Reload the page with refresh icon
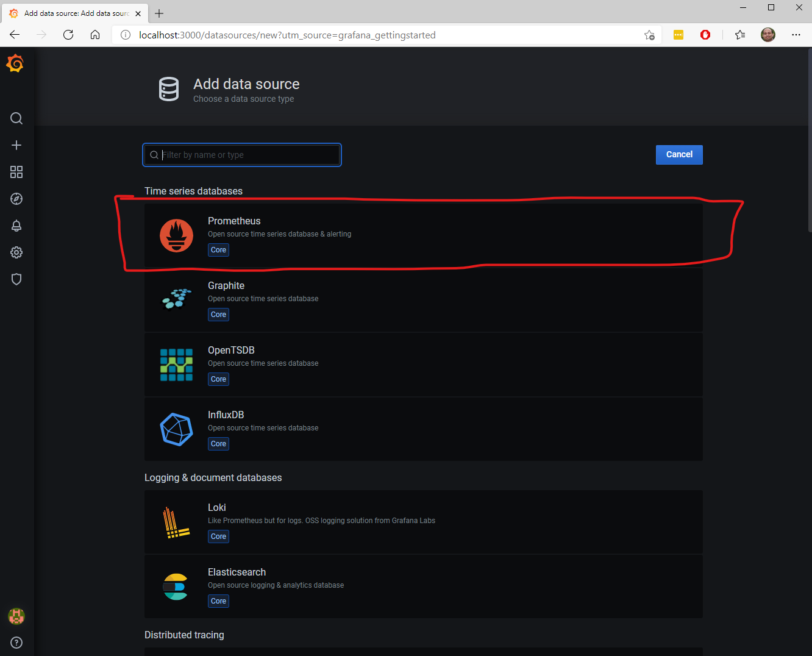Viewport: 812px width, 656px height. pyautogui.click(x=68, y=35)
